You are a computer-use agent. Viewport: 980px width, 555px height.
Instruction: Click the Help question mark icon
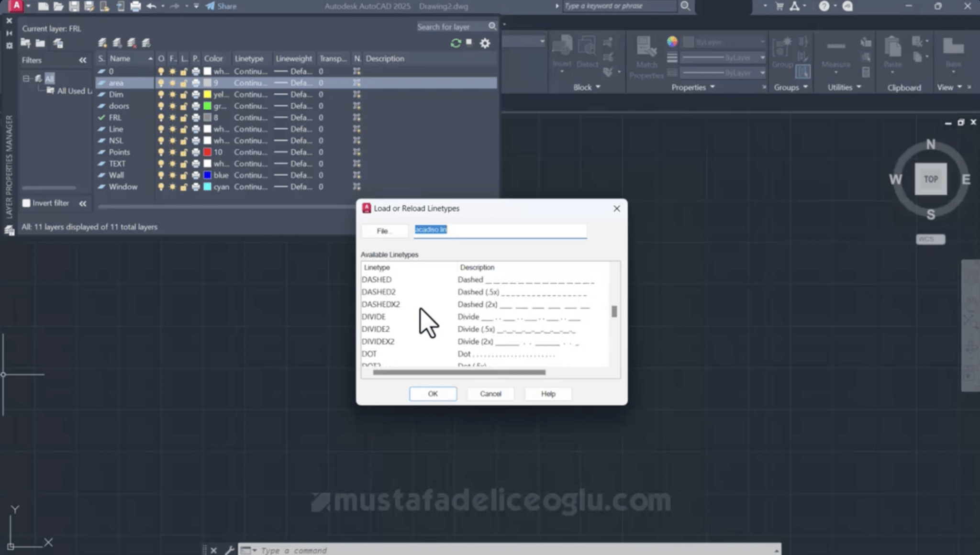pyautogui.click(x=824, y=6)
